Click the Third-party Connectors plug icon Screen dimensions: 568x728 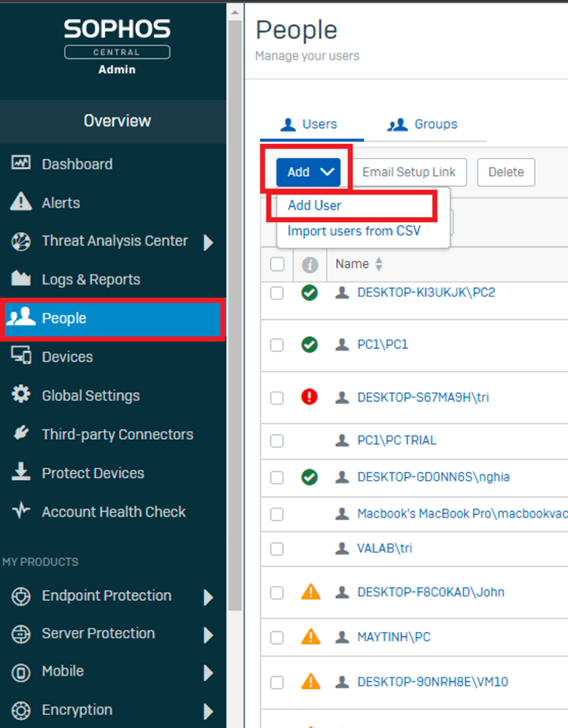[21, 433]
